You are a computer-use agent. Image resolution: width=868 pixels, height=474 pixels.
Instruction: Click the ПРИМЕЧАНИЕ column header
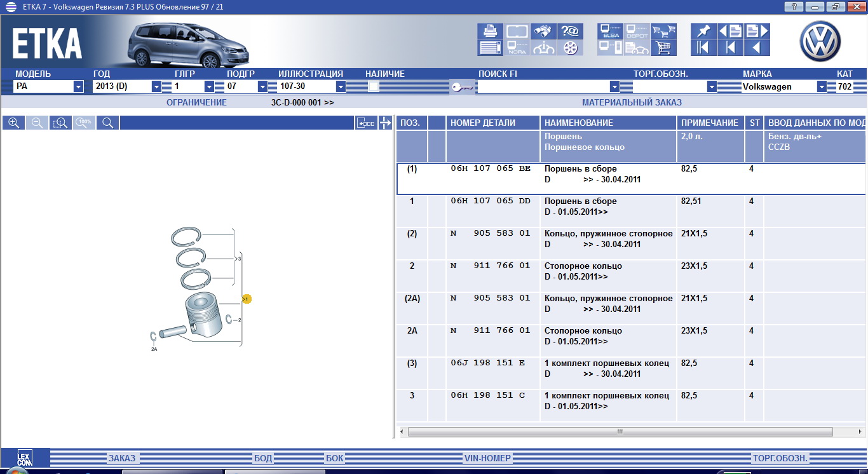[x=710, y=123]
